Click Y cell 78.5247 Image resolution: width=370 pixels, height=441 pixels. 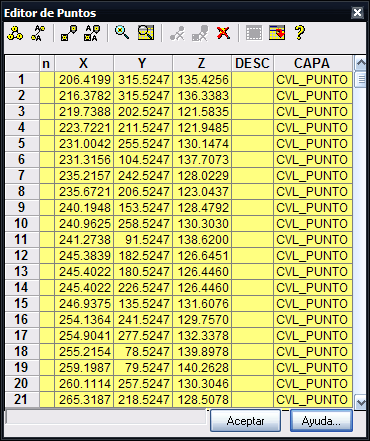pos(143,351)
